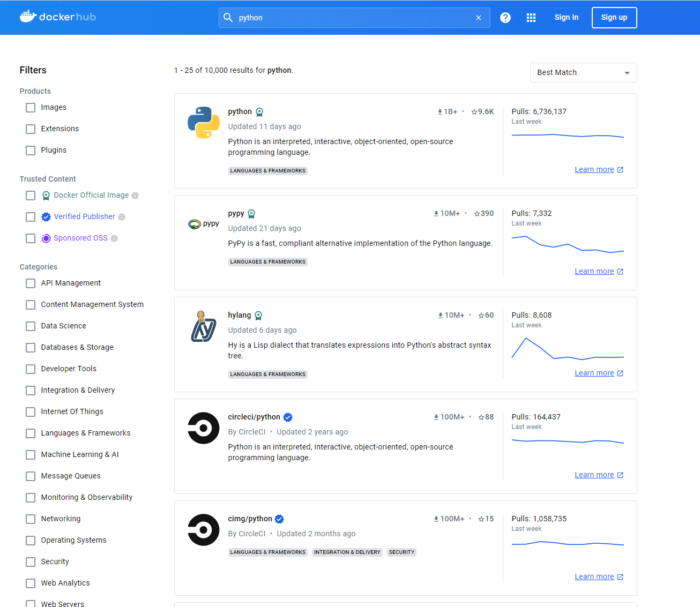
Task: Click Integration & Delivery tag in cimg/python card
Action: [347, 552]
